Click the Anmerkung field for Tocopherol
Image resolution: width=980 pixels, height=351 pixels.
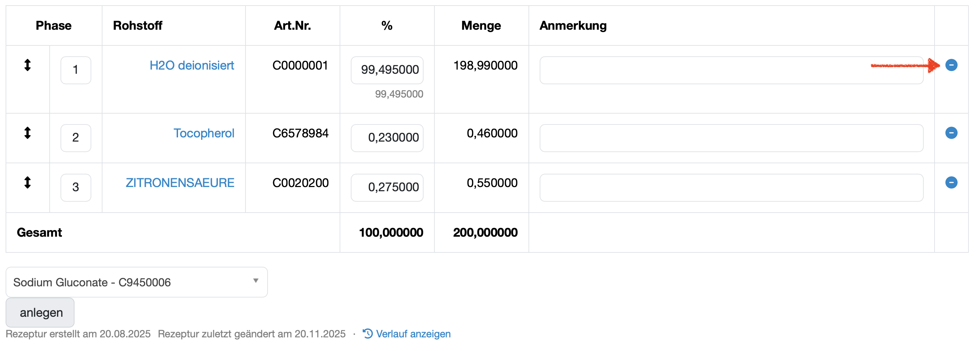pos(731,138)
